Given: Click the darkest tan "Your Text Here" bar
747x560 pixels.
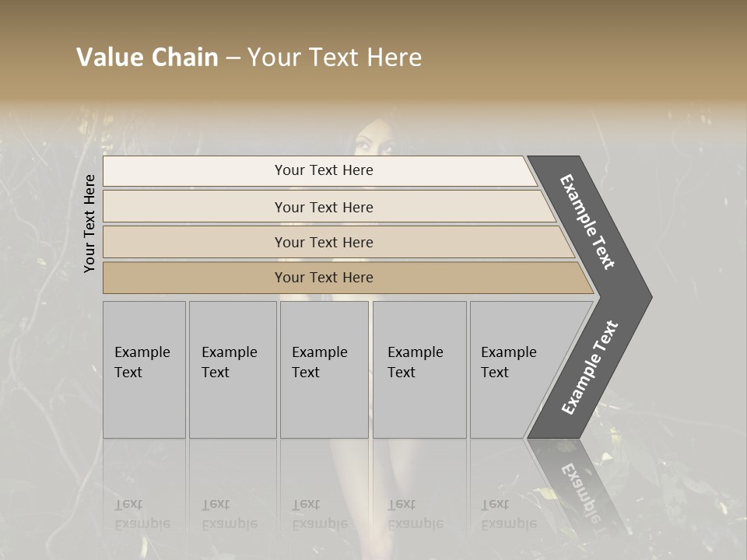Looking at the screenshot, I should 324,278.
